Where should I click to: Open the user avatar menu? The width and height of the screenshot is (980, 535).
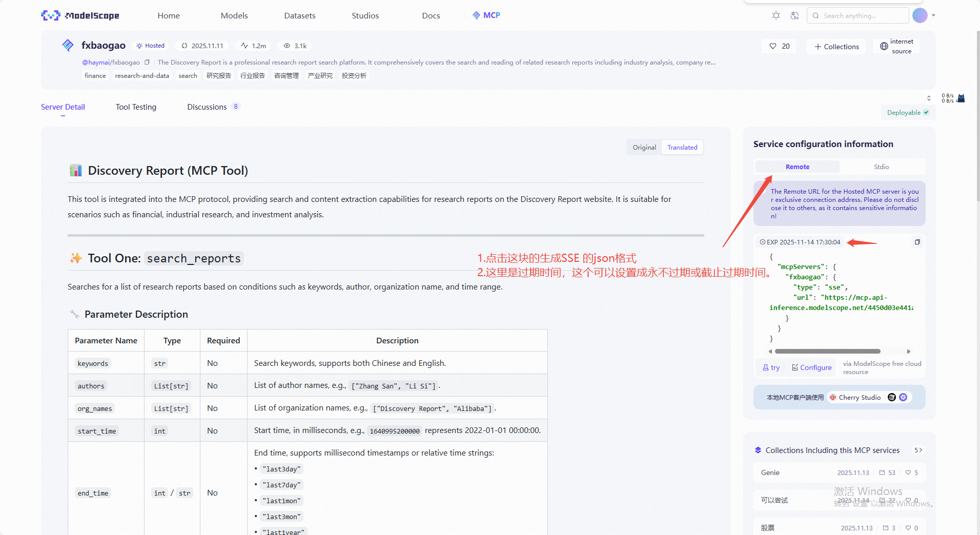click(920, 15)
